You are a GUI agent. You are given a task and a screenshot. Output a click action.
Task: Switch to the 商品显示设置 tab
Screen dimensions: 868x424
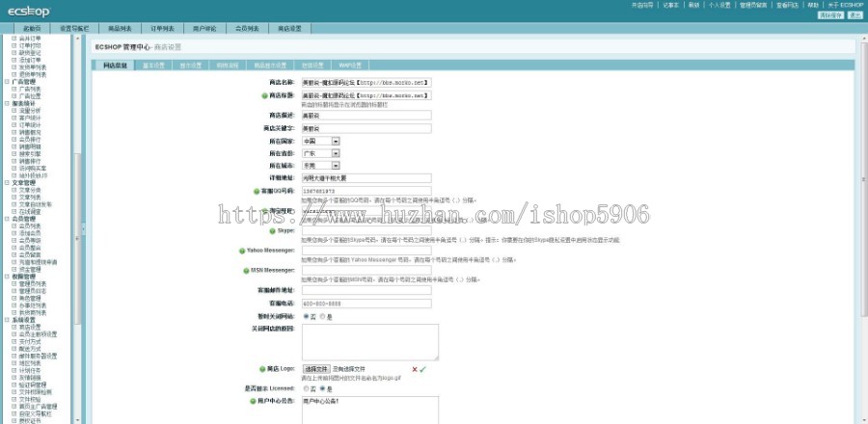270,66
